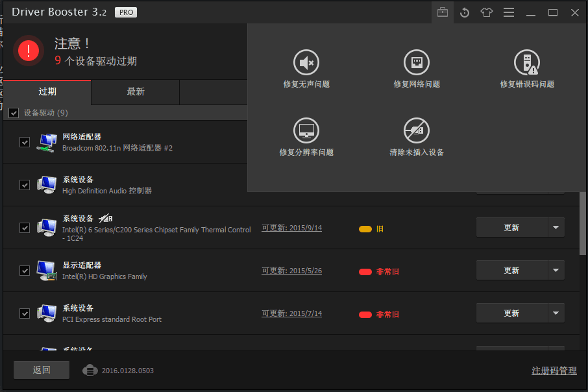Expand update options for PCI Express Root Port
Screen dimensions: 588x392
(x=556, y=313)
